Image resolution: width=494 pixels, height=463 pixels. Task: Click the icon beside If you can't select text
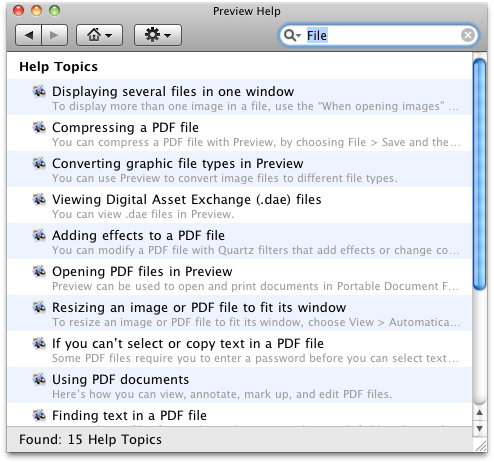39,343
